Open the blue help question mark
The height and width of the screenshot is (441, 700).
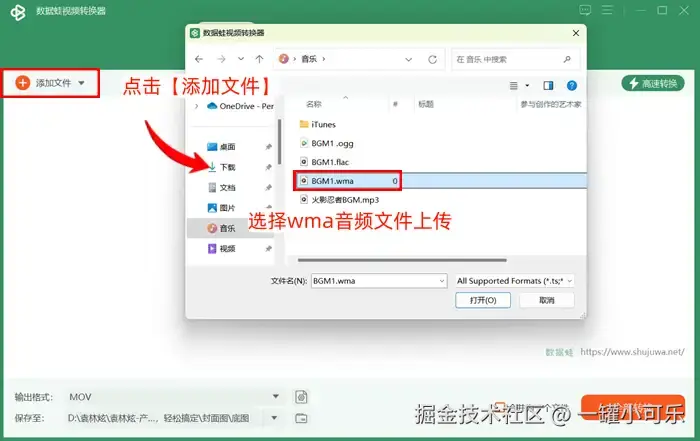pyautogui.click(x=571, y=85)
